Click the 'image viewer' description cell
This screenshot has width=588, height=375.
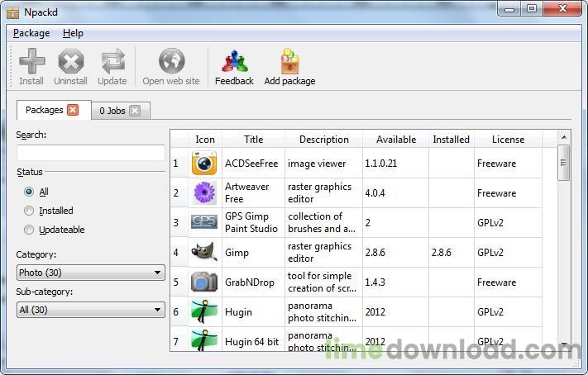click(324, 164)
